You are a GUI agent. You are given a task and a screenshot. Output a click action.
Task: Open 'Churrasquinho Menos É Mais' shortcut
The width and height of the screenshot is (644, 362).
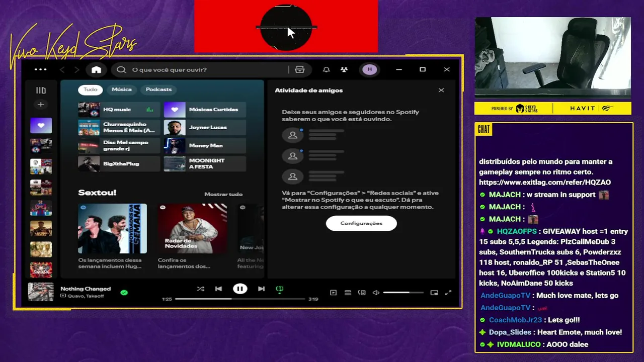(x=119, y=127)
